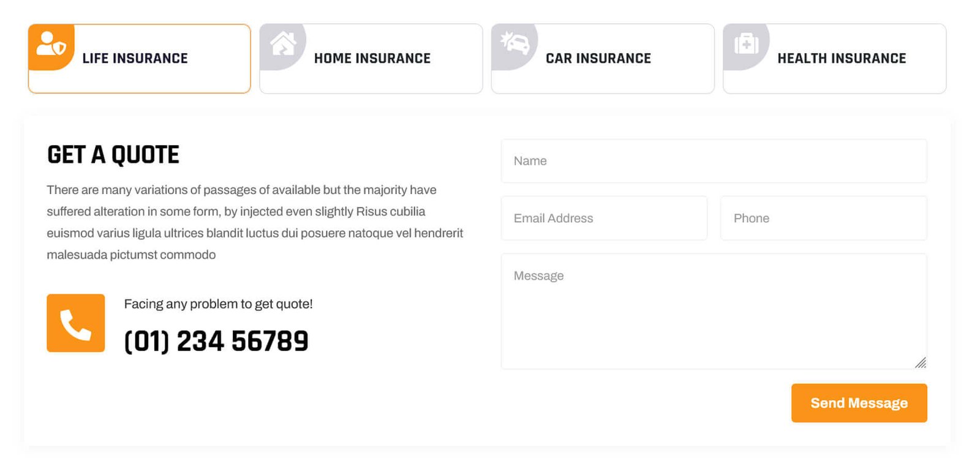Viewport: 980px width, 464px height.
Task: Click the quote description paragraph
Action: (x=255, y=222)
